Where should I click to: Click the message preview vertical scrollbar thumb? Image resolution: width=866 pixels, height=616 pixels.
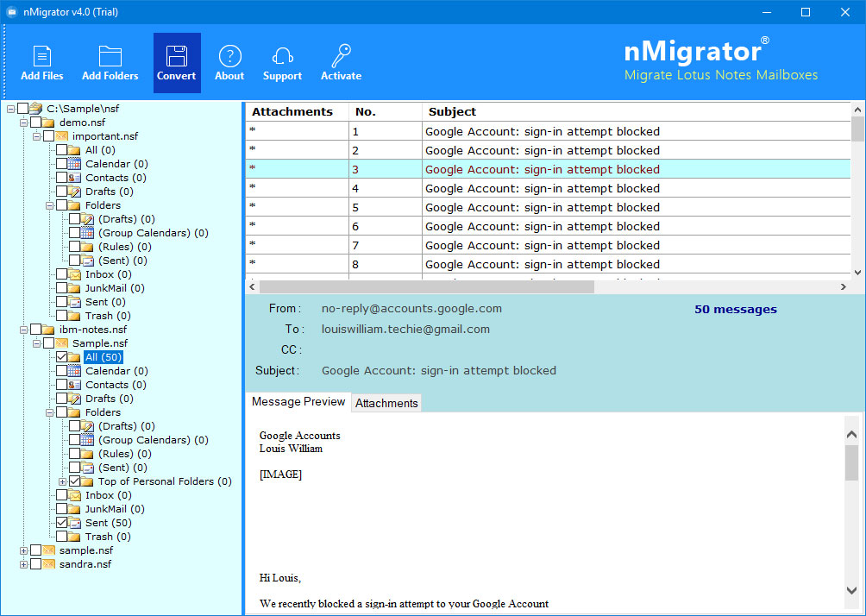click(x=851, y=462)
